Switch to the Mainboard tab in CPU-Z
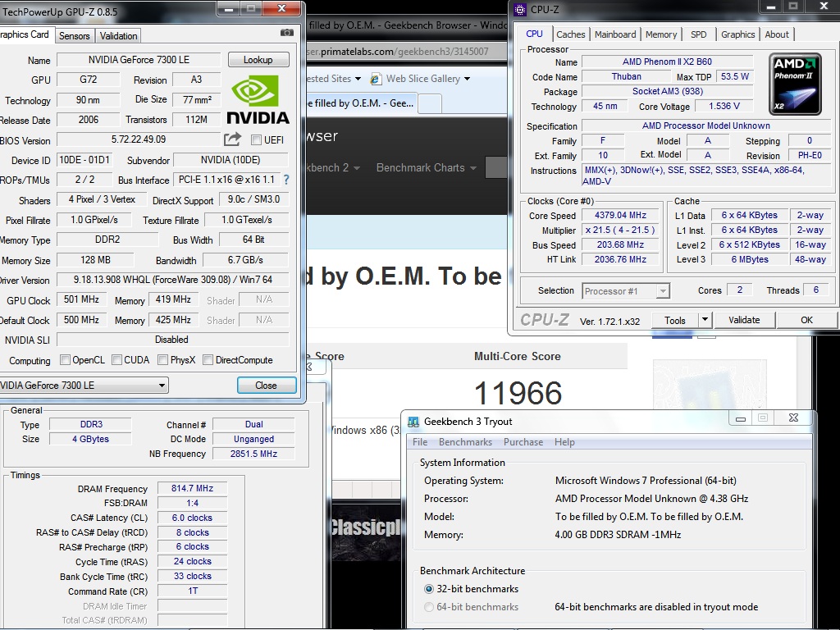Screen dimensions: 840x630 (x=615, y=34)
